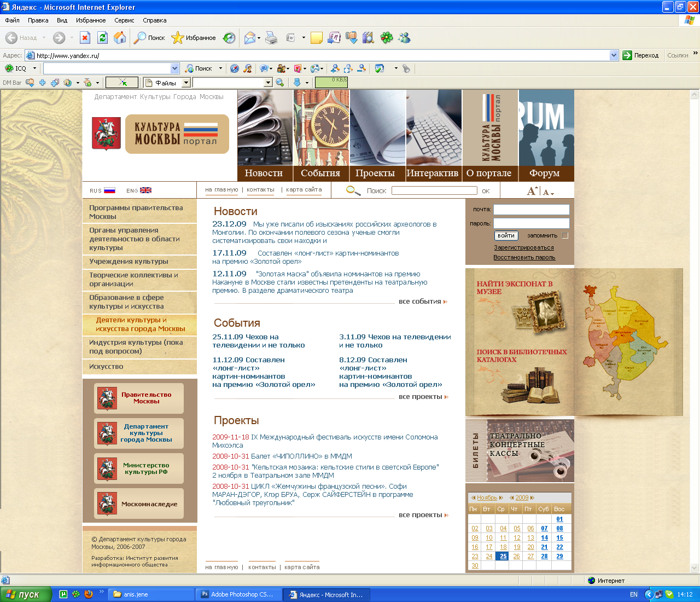Expand the Файлы dropdown in DM Bar
The image size is (700, 602).
[x=186, y=83]
